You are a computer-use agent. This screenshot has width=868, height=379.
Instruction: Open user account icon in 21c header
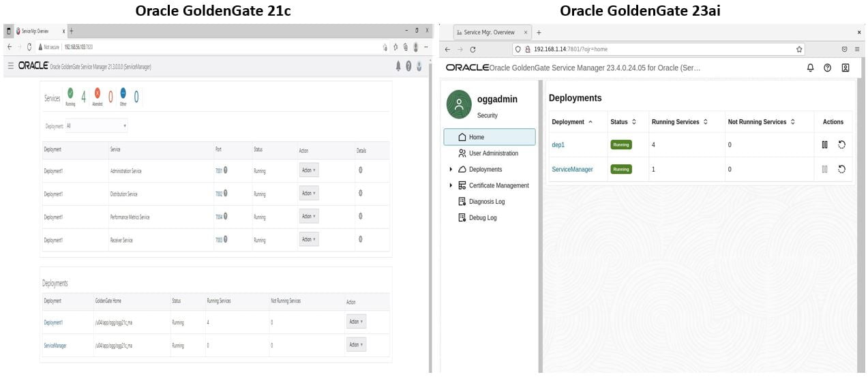click(x=419, y=66)
